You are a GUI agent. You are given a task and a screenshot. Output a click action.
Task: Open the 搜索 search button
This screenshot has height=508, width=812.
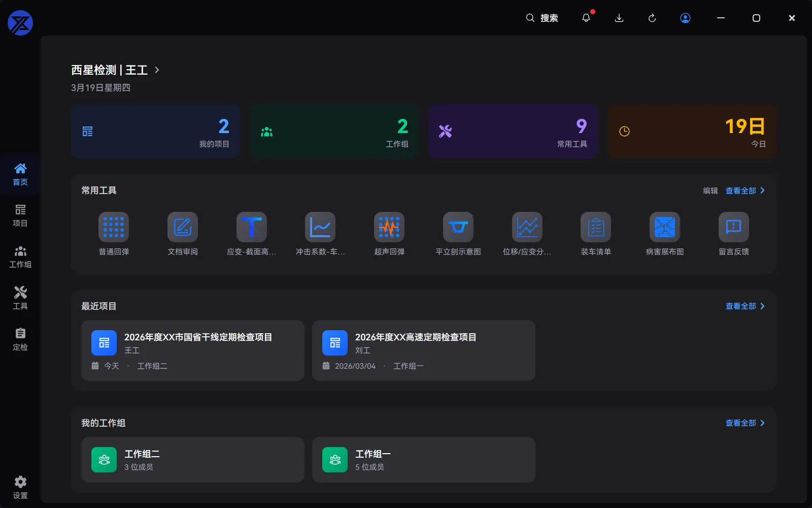[x=542, y=18]
